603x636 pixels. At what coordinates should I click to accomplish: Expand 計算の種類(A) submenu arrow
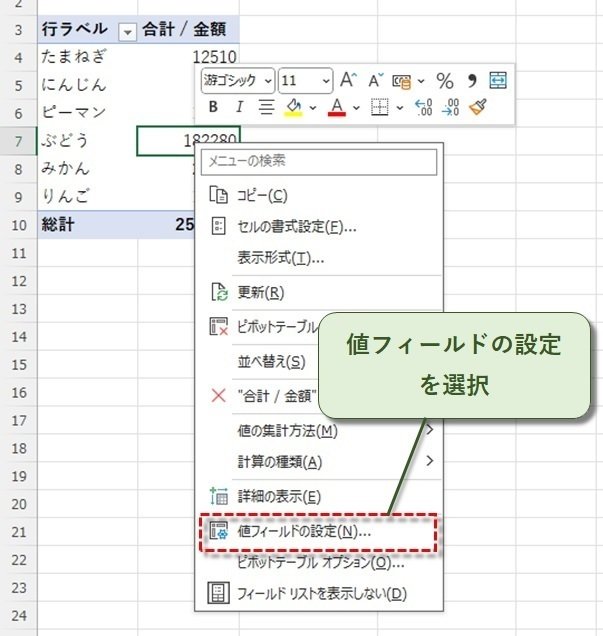(x=430, y=460)
